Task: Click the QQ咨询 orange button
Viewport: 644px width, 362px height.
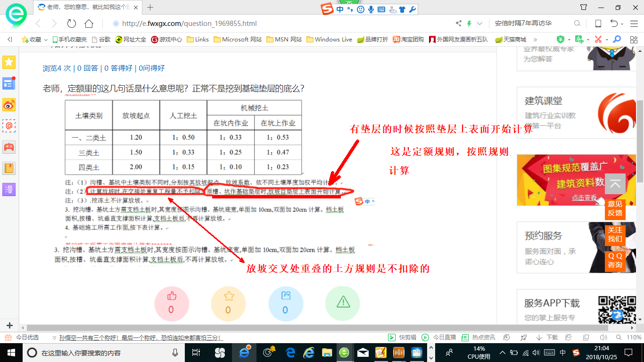Action: click(615, 261)
